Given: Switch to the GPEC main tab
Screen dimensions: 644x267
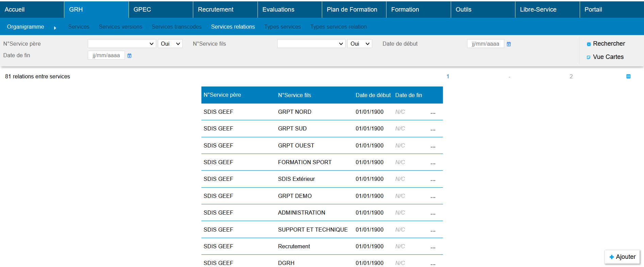Looking at the screenshot, I should (x=142, y=10).
